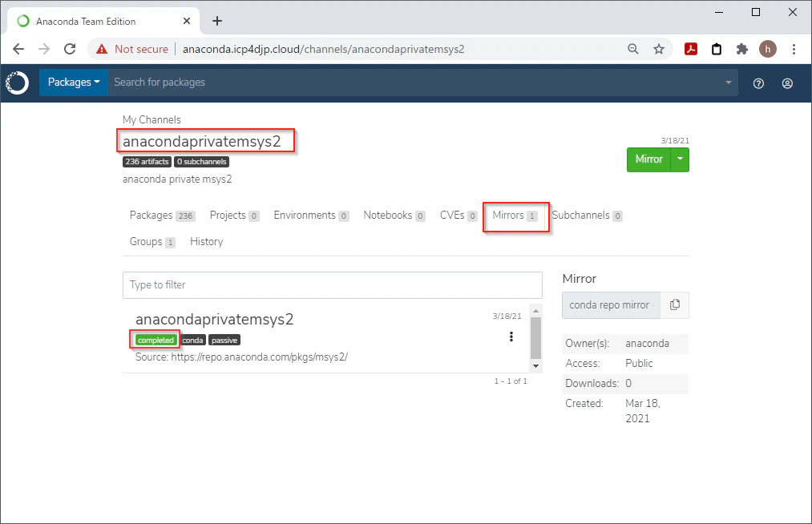Image resolution: width=812 pixels, height=524 pixels.
Task: Click the Created date Mar 18, 2021
Action: [643, 410]
